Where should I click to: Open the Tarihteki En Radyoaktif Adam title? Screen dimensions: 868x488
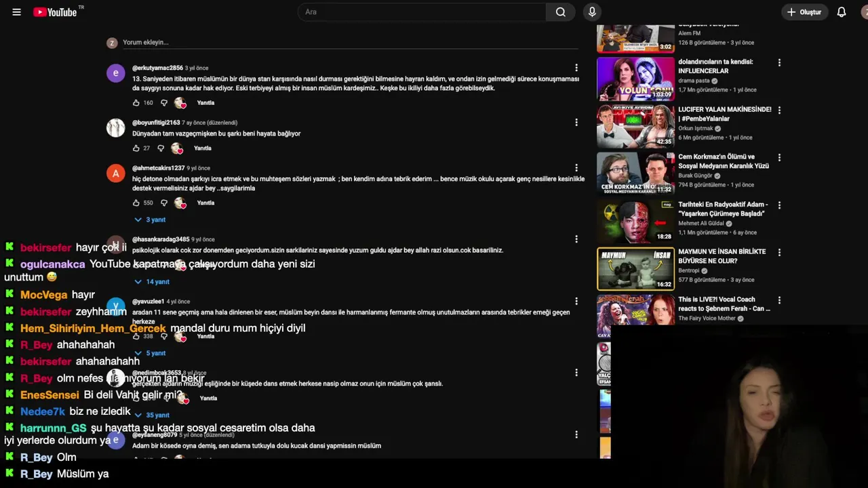(723, 209)
